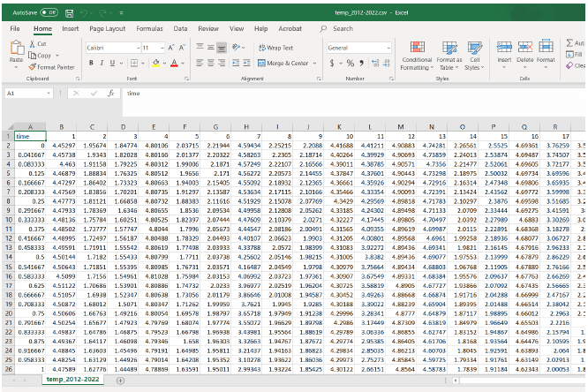Open the Formulas ribbon tab
Viewport: 588px width, 392px height.
pyautogui.click(x=148, y=28)
